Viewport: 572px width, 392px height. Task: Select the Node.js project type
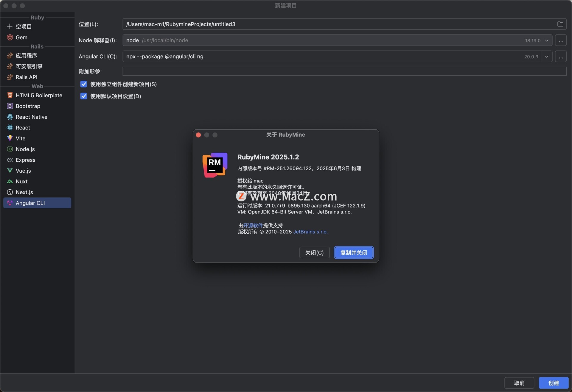pos(37,149)
